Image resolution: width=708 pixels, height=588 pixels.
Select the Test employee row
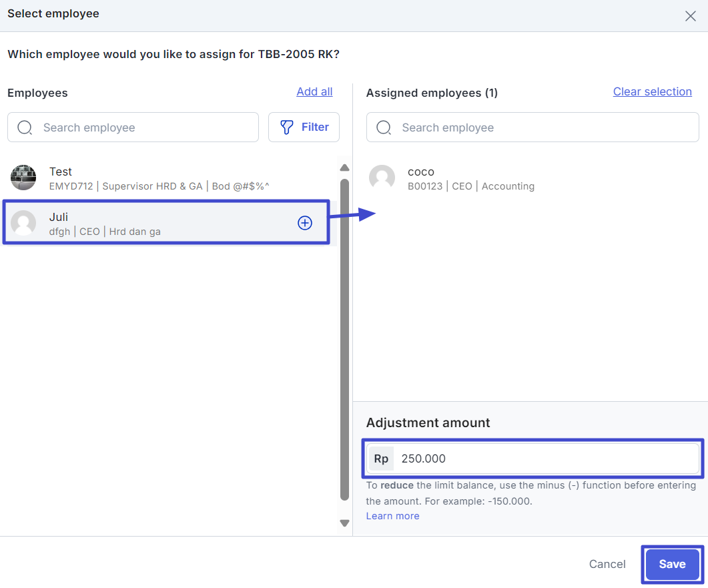point(167,178)
